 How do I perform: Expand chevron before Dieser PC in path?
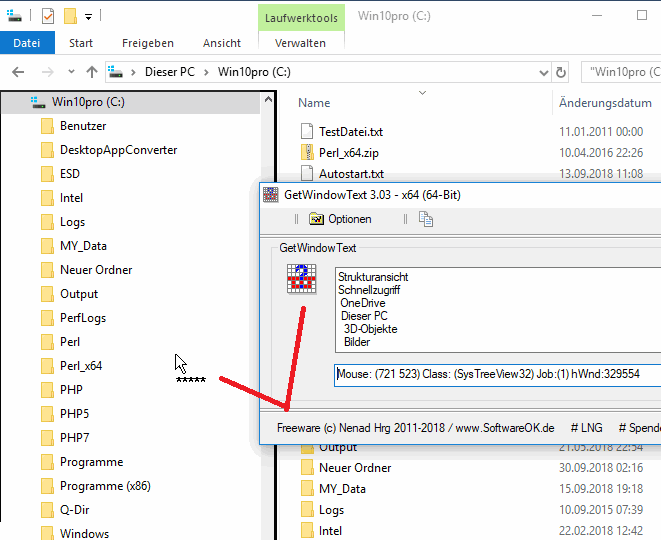pos(133,73)
